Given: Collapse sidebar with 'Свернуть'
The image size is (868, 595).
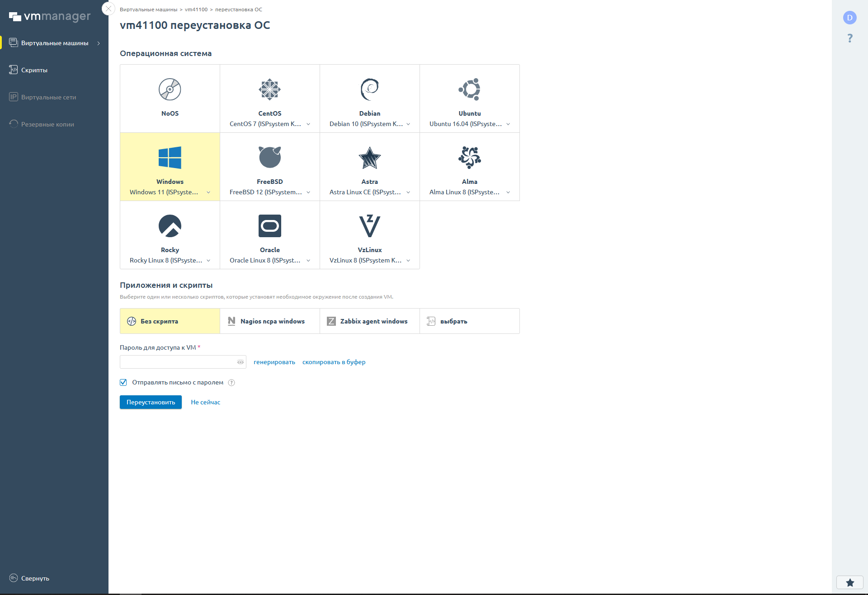Looking at the screenshot, I should click(x=29, y=578).
